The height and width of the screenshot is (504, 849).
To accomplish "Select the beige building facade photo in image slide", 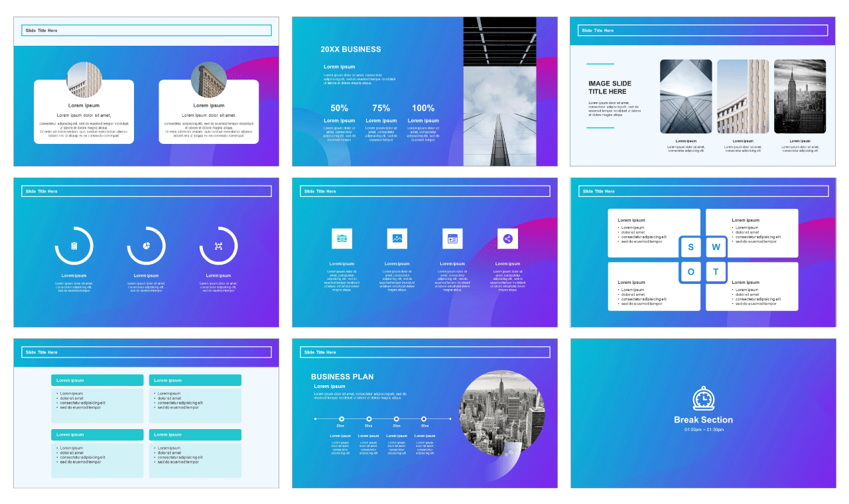I will click(743, 97).
